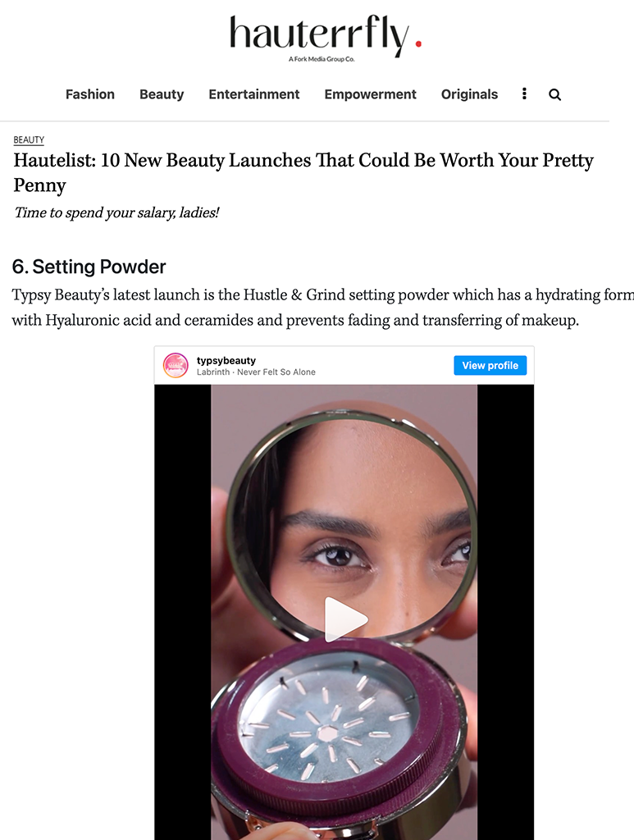Click the Setting Powder section heading
The image size is (634, 840).
[89, 267]
